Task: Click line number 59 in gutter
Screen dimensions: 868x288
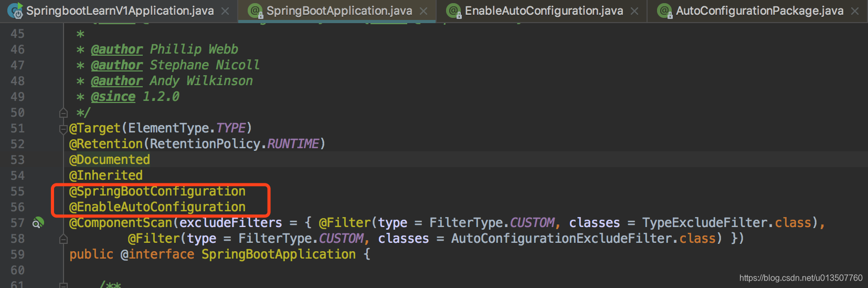Action: click(x=17, y=254)
